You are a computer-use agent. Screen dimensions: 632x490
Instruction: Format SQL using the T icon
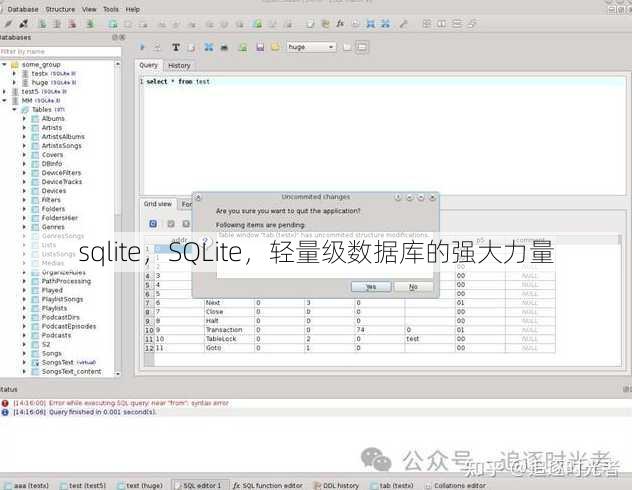point(176,47)
